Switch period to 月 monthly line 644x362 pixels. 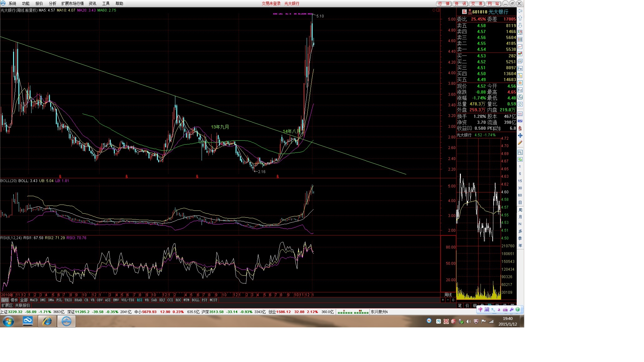tap(520, 217)
